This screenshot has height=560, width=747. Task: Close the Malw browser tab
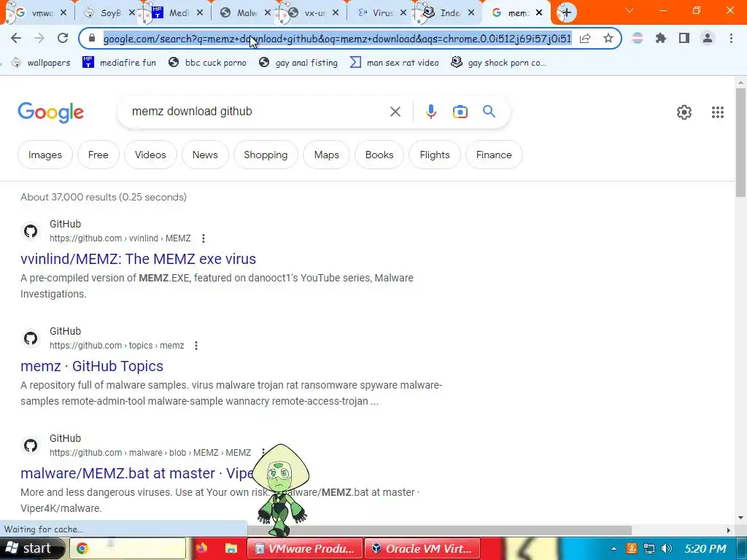268,13
